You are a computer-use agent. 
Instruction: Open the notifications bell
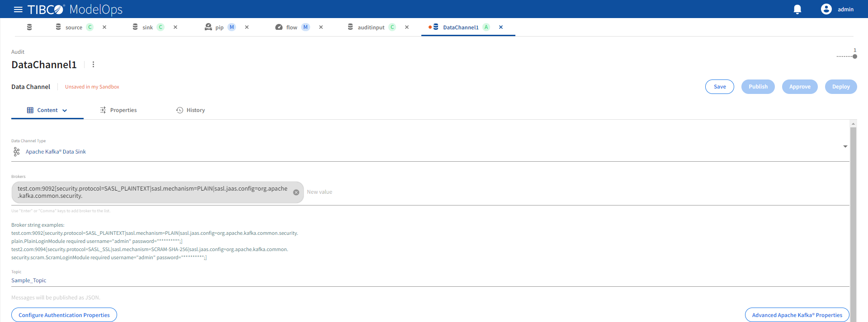tap(797, 9)
